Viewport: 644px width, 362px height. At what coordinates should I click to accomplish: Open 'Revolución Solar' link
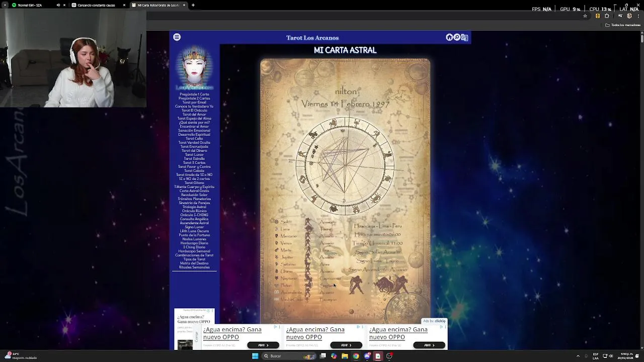tap(194, 195)
